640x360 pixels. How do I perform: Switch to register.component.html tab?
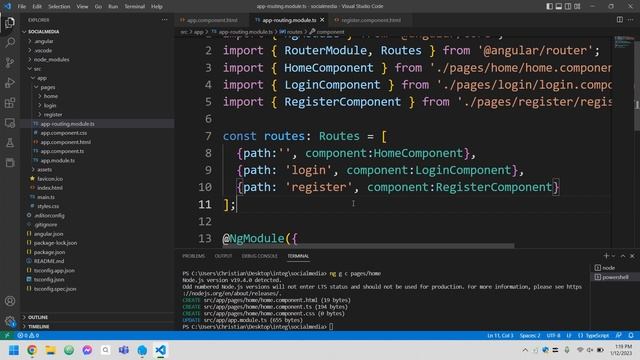pyautogui.click(x=370, y=20)
